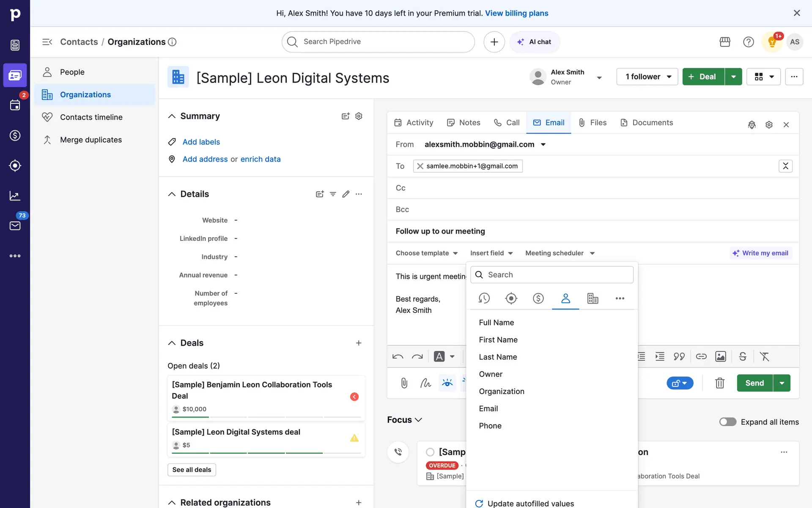
Task: Open the Deals dollar icon in sidebar
Action: [x=15, y=135]
